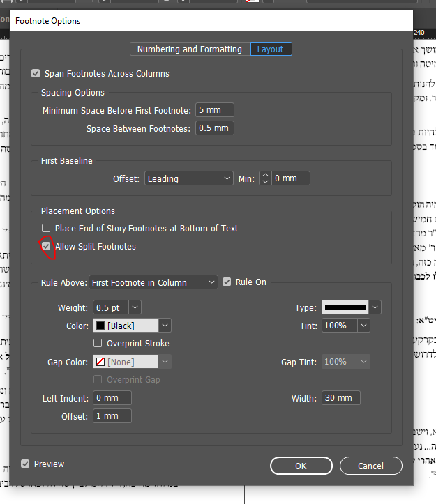
Task: Toggle Span Footnotes Across Columns checkbox
Action: pyautogui.click(x=36, y=74)
